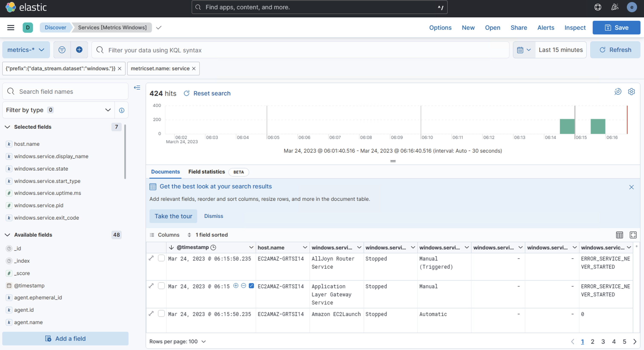
Task: Open the Inspect menu item
Action: 575,28
